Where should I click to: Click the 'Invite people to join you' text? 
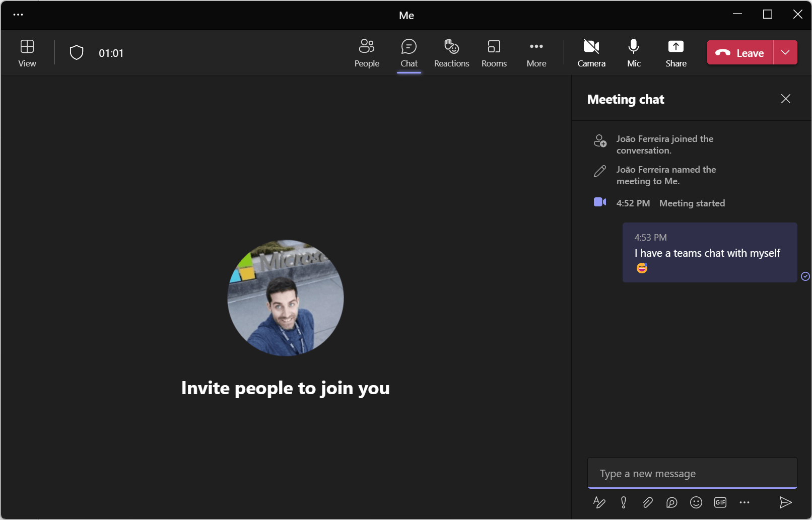[x=286, y=388]
